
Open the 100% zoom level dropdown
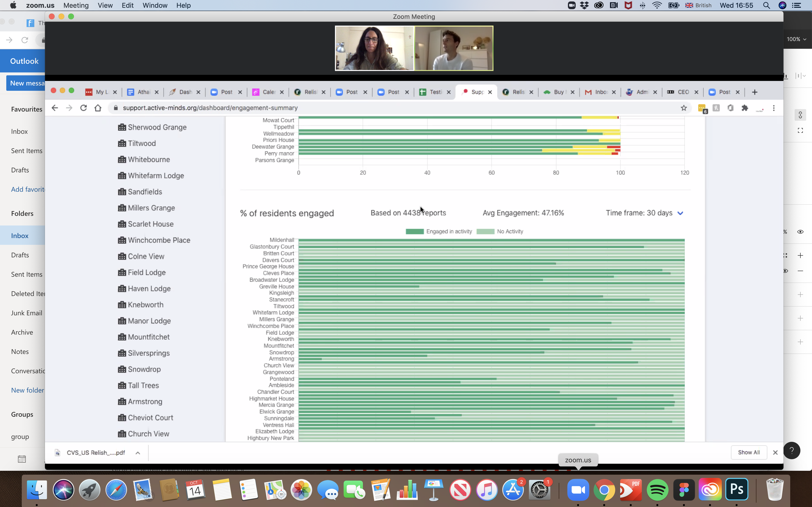click(796, 39)
